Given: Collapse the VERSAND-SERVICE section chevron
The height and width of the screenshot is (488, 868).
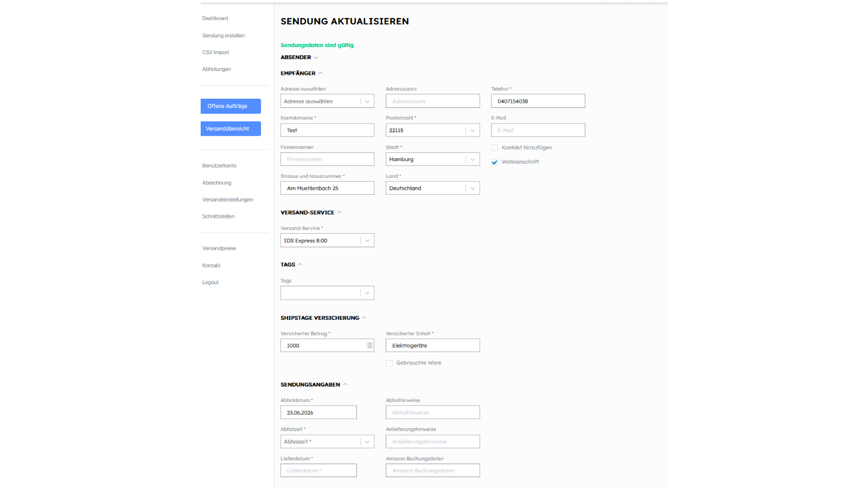Looking at the screenshot, I should pyautogui.click(x=340, y=213).
